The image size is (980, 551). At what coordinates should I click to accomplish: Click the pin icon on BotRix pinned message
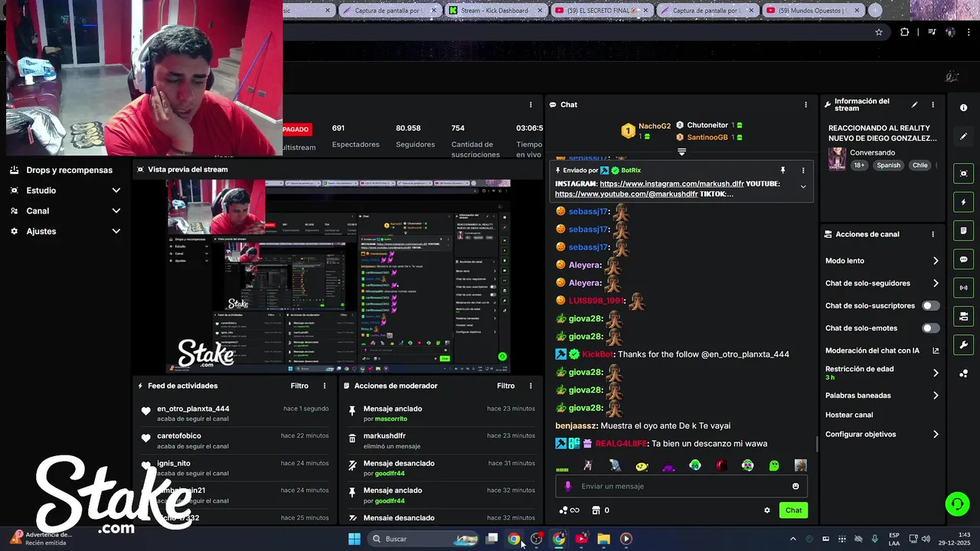782,170
